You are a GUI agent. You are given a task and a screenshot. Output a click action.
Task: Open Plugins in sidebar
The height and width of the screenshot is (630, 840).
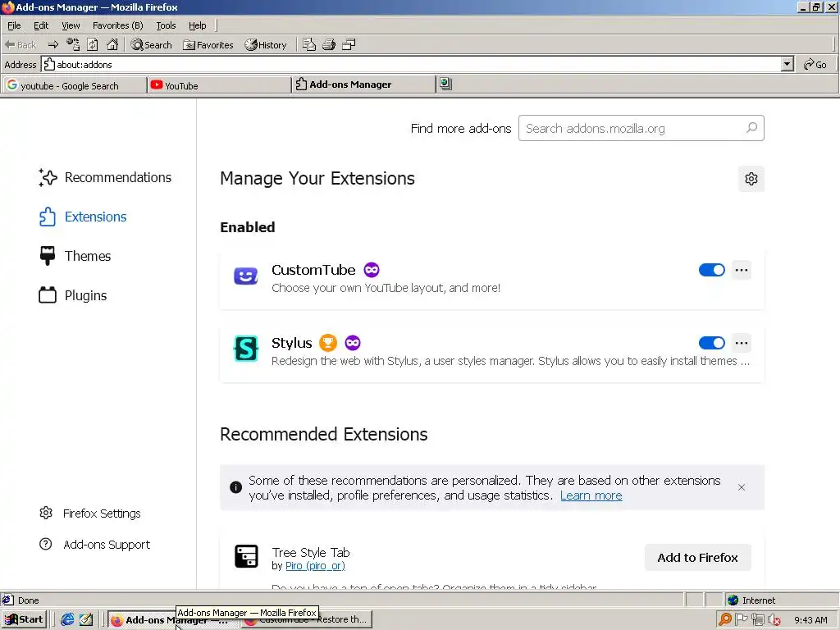click(x=73, y=295)
